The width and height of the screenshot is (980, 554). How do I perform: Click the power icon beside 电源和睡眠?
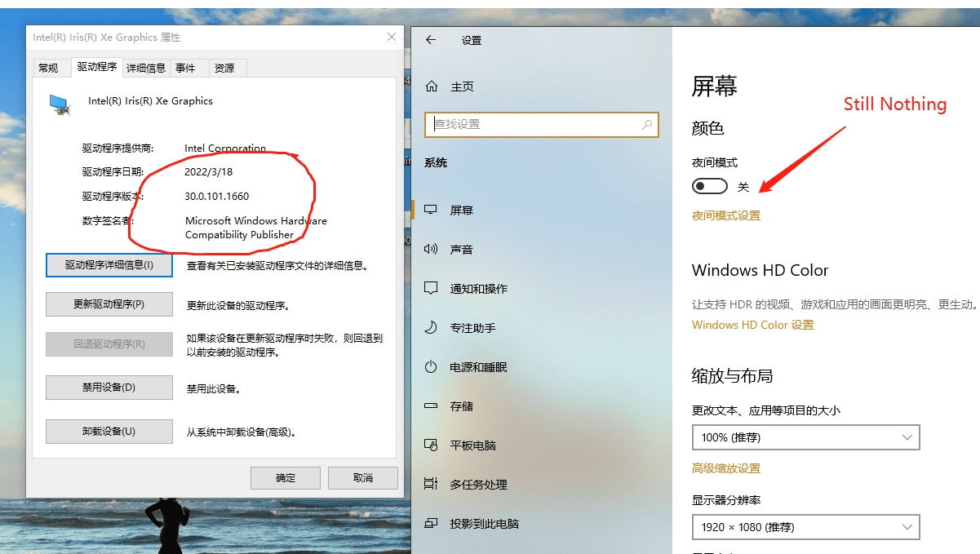pyautogui.click(x=432, y=366)
